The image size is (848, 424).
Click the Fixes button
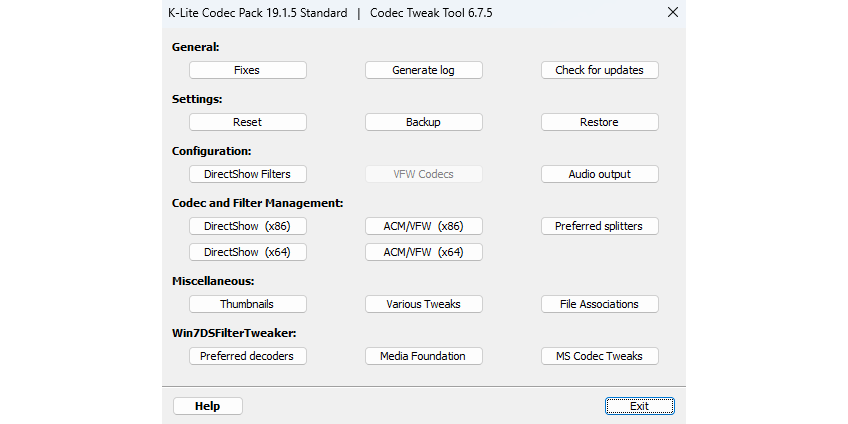(x=247, y=70)
